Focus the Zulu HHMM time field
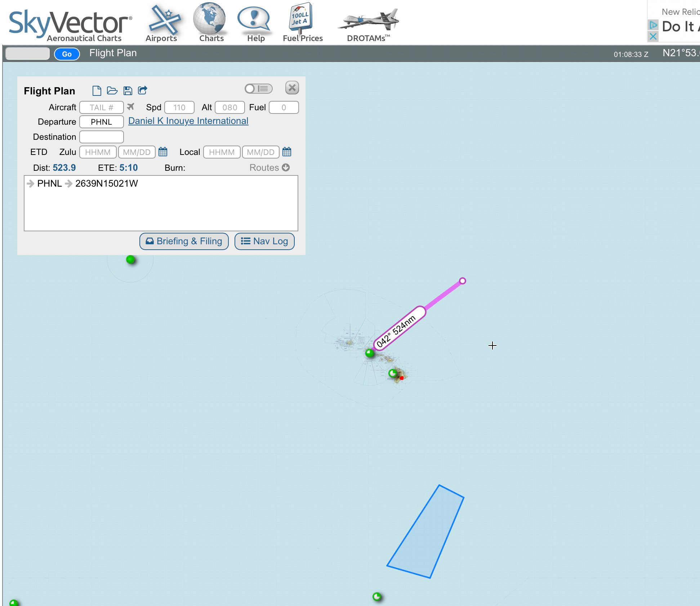Viewport: 700px width, 606px height. click(98, 152)
